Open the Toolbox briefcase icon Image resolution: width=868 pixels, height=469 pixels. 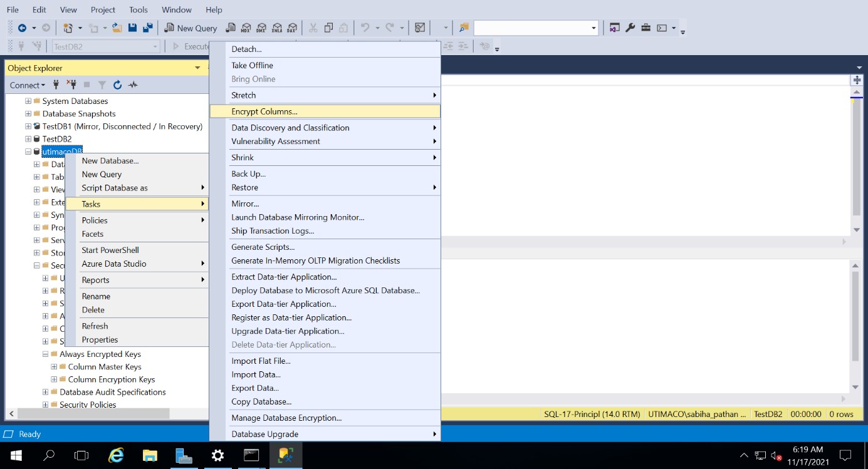click(646, 28)
